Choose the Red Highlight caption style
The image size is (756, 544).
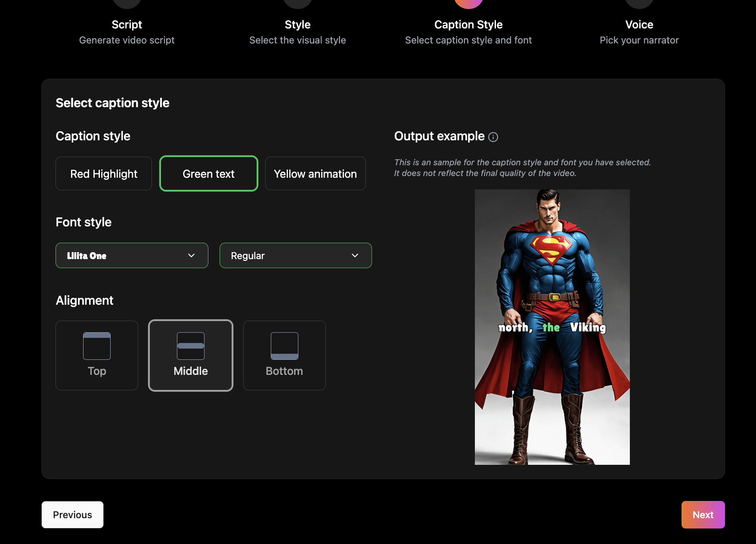pos(104,173)
